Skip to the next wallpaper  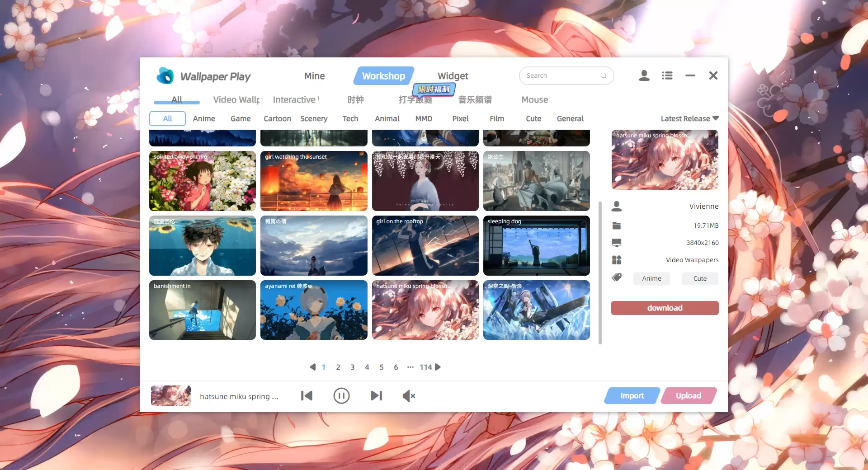[x=376, y=396]
